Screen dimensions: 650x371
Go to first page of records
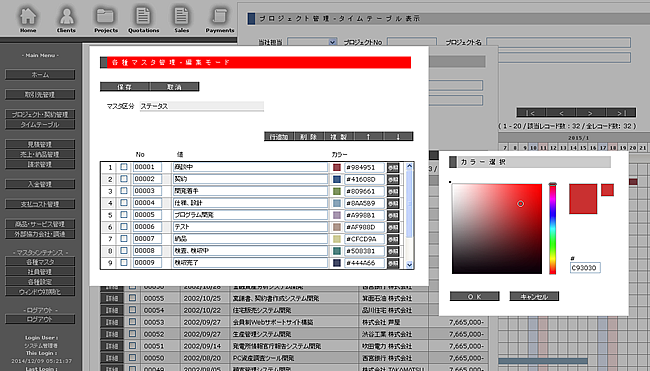[x=531, y=113]
